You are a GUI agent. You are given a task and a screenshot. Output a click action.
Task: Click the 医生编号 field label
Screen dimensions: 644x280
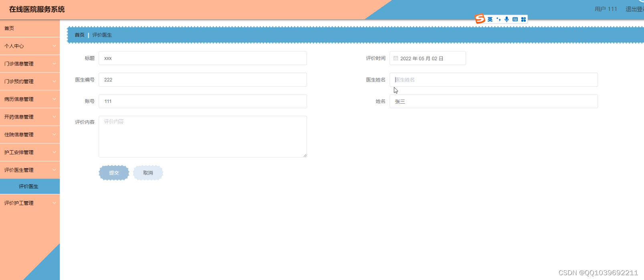85,80
